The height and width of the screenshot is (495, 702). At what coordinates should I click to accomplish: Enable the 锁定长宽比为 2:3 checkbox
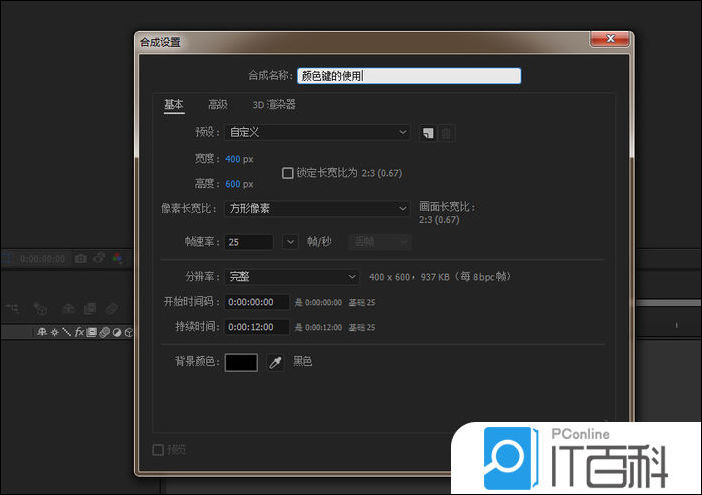(287, 173)
